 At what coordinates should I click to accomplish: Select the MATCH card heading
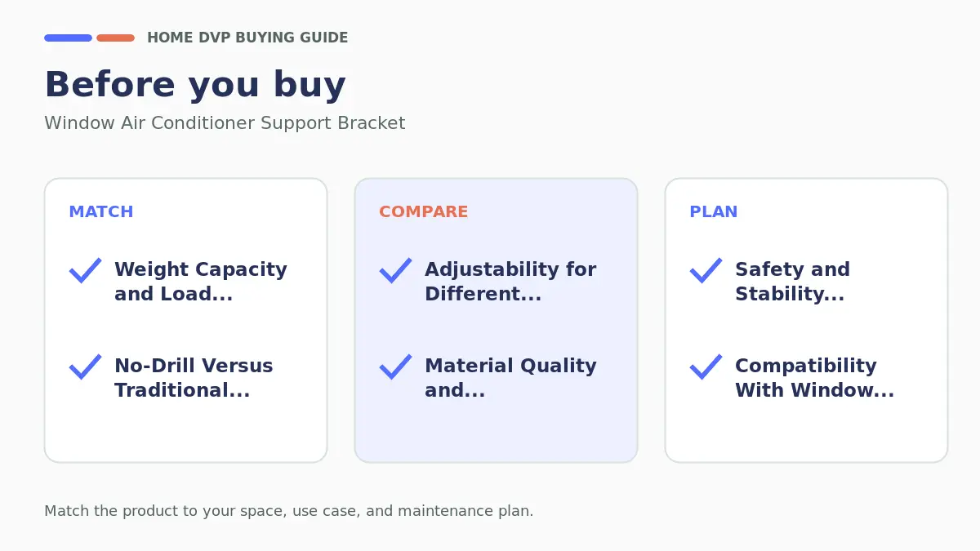[x=101, y=211]
